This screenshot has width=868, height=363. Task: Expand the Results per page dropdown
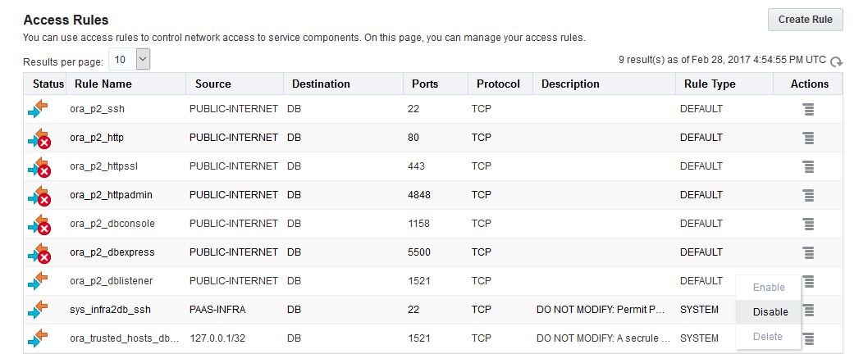point(143,59)
